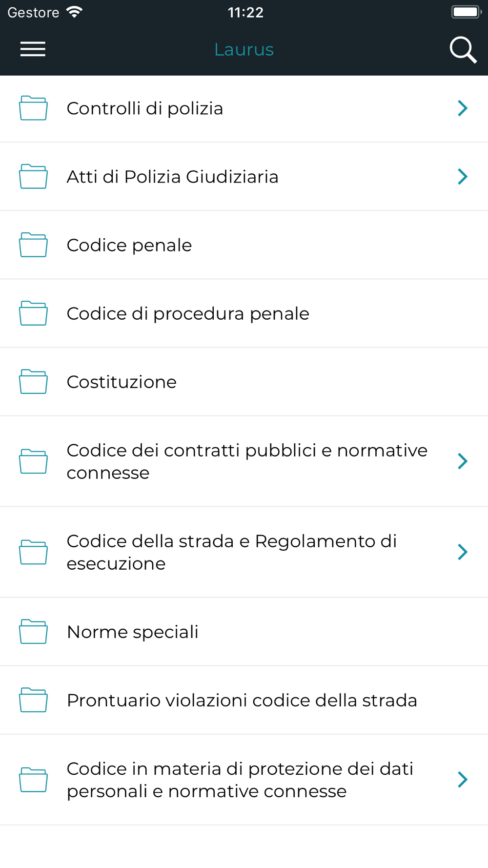The width and height of the screenshot is (488, 868).
Task: Click the Codice penale folder icon
Action: 33,245
